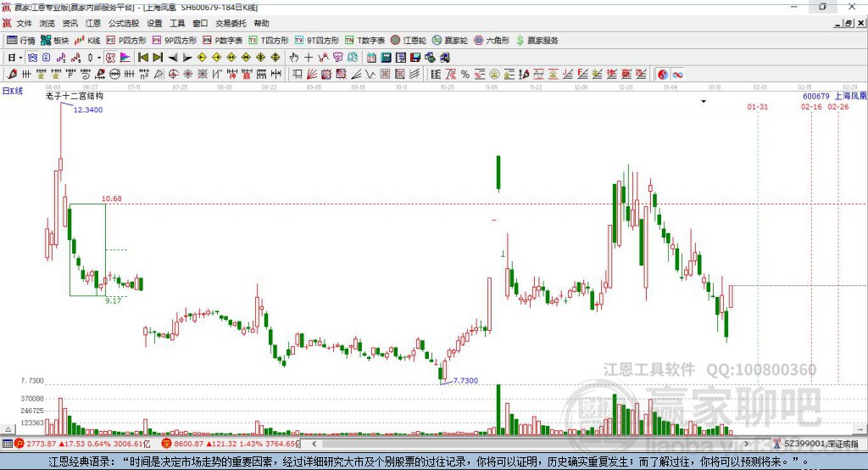
Task: Open the 设置 menu
Action: 154,23
